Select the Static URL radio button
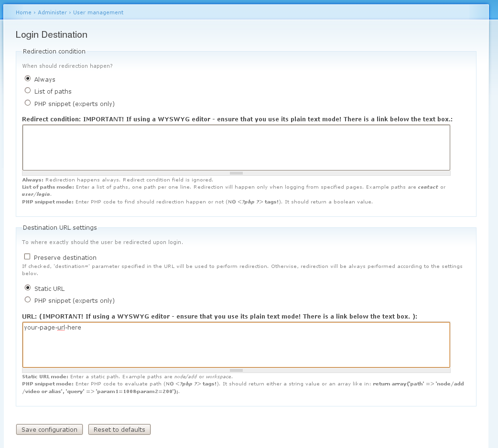This screenshot has width=498, height=448. 28,288
